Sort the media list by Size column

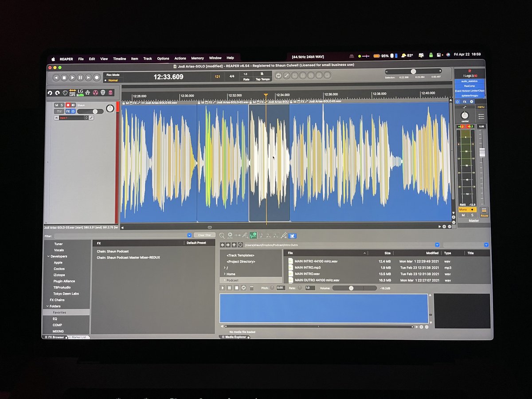pyautogui.click(x=387, y=253)
